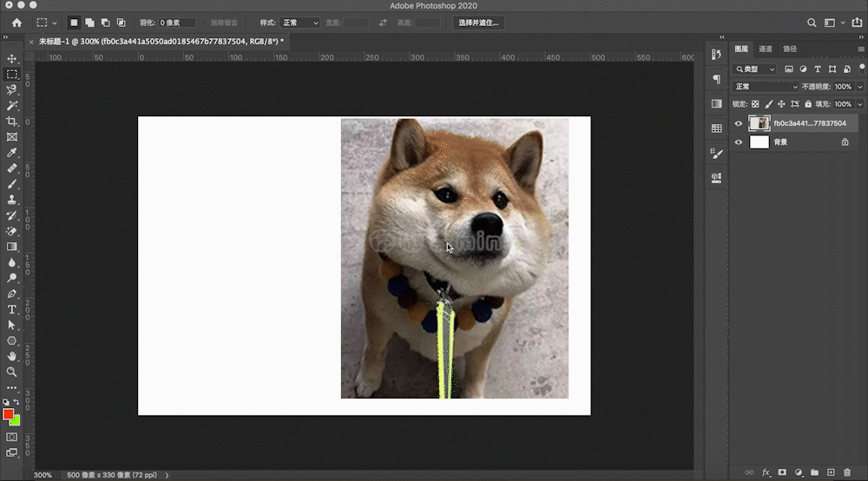
Task: Click the green background color swatch
Action: click(16, 422)
